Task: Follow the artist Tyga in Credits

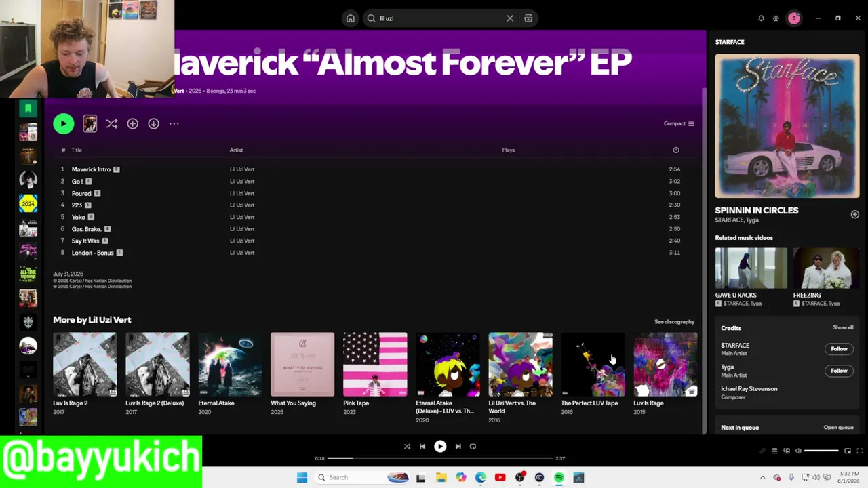Action: click(x=839, y=371)
